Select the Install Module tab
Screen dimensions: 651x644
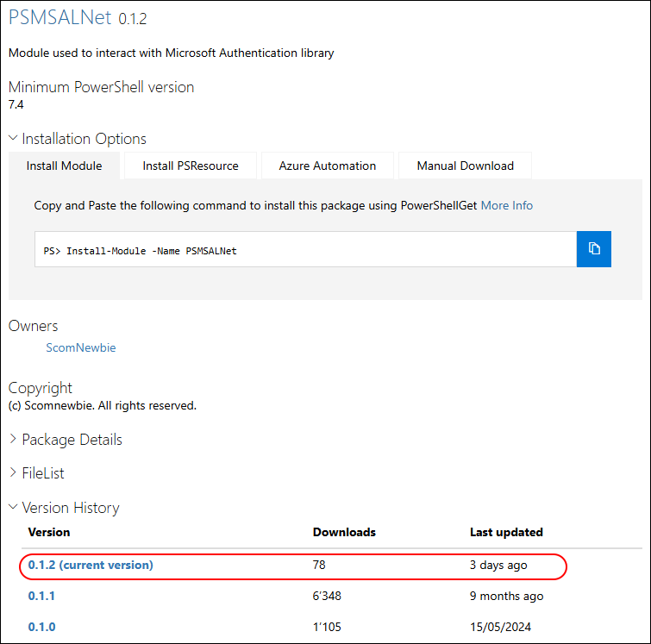pyautogui.click(x=64, y=166)
